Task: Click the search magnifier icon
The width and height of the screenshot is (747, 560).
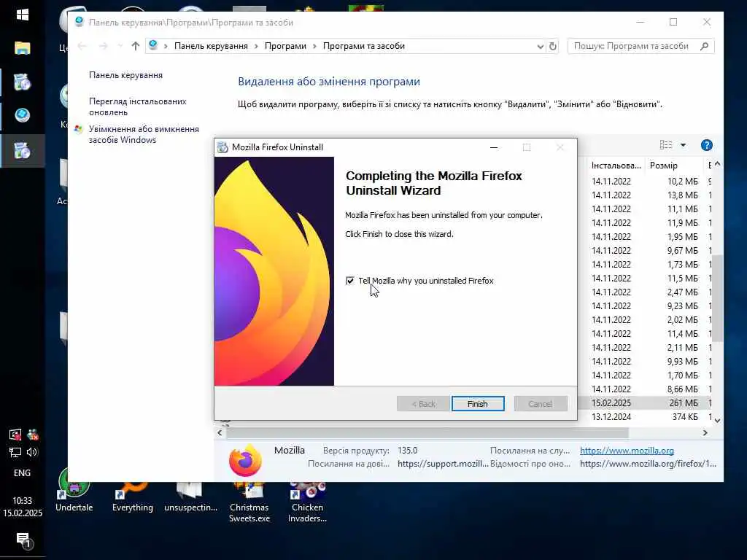Action: click(x=705, y=46)
